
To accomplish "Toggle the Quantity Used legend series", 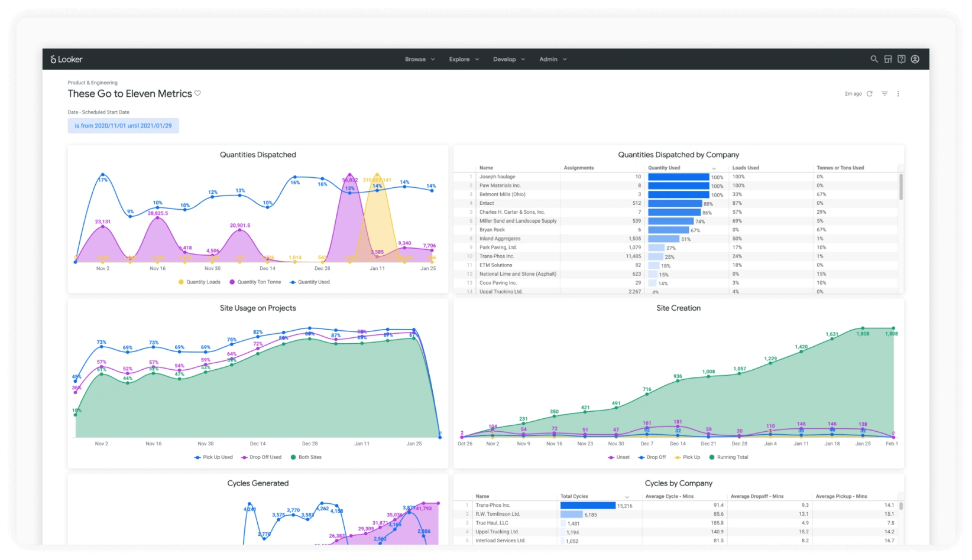I will click(310, 282).
